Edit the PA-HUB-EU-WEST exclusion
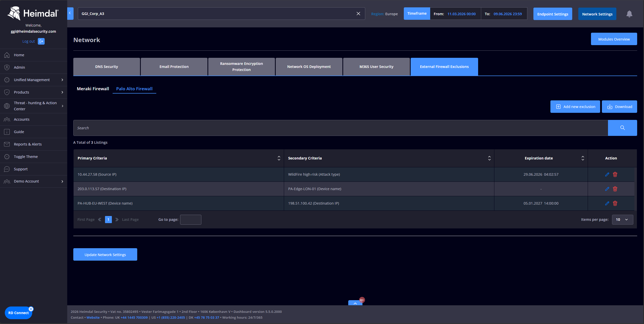The image size is (644, 324). click(x=607, y=203)
